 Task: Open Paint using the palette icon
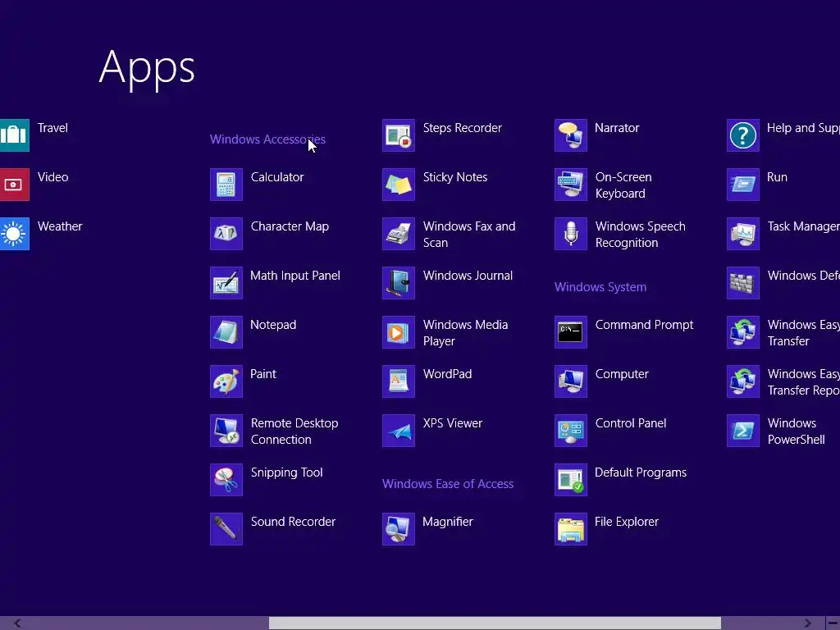[x=226, y=381]
